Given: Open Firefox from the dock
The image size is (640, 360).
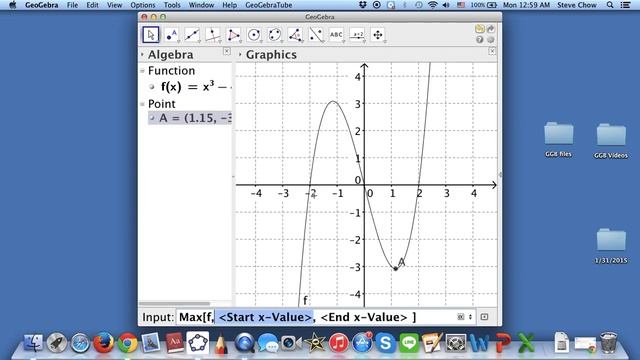Looking at the screenshot, I should (x=104, y=342).
